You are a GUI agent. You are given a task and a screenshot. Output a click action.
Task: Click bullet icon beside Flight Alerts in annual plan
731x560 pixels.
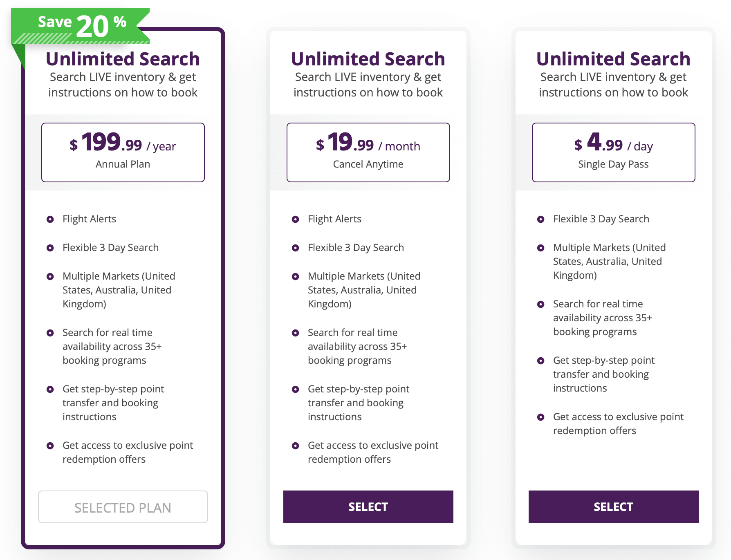tap(50, 220)
